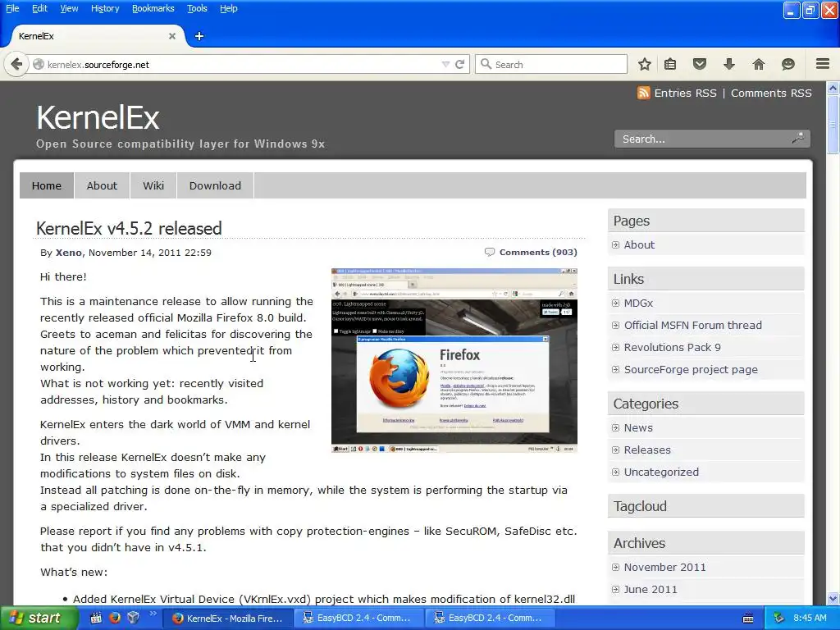Open the Entries RSS link
Image resolution: width=840 pixels, height=630 pixels.
click(685, 93)
